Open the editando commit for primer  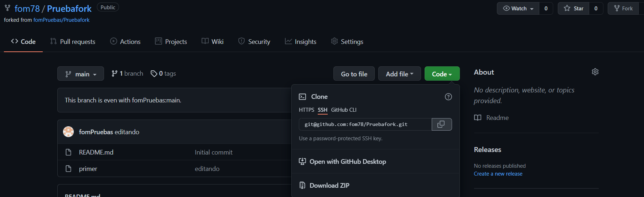point(207,169)
